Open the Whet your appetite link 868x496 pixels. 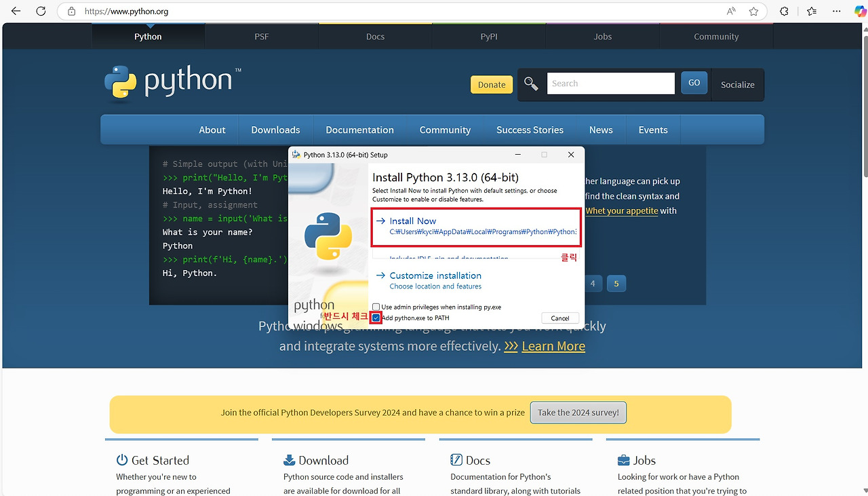click(x=622, y=210)
